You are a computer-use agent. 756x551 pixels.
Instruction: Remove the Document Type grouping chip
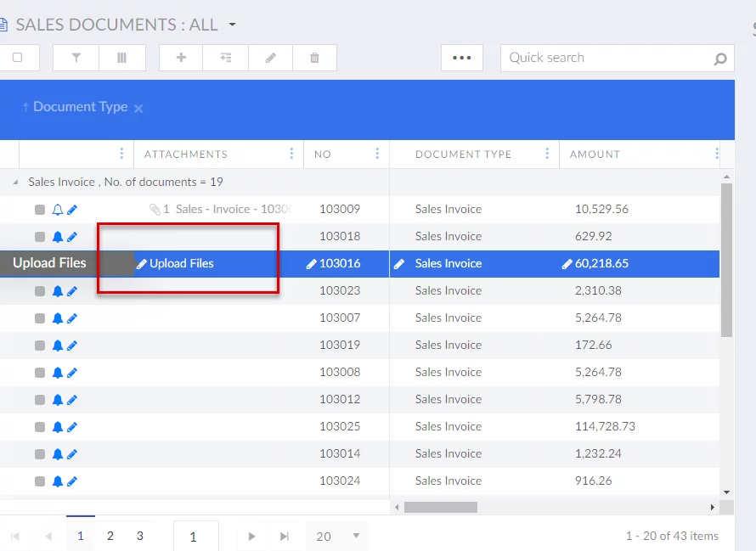tap(138, 109)
